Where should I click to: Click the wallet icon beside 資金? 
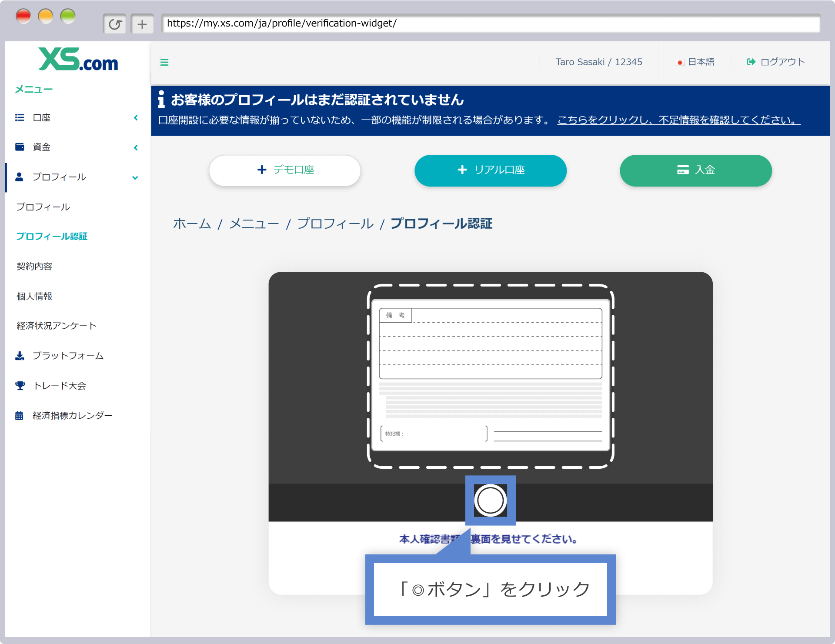[x=20, y=147]
